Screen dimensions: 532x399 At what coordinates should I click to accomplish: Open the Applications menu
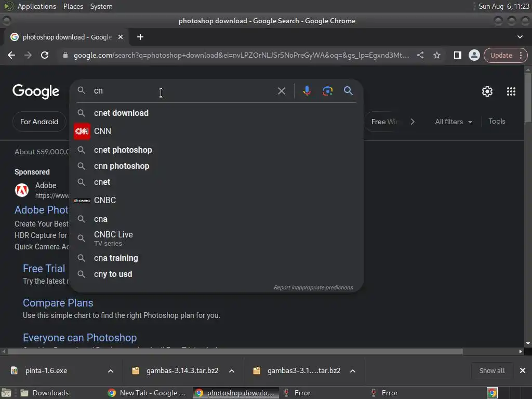[37, 6]
